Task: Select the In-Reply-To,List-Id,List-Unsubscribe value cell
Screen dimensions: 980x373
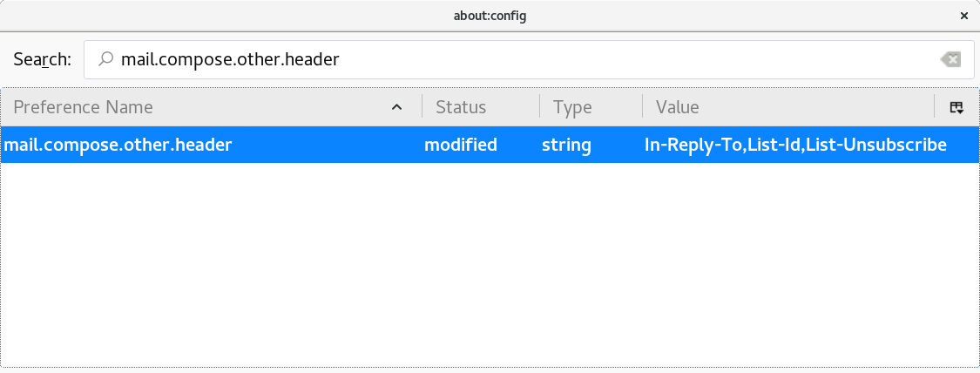Action: (x=795, y=145)
